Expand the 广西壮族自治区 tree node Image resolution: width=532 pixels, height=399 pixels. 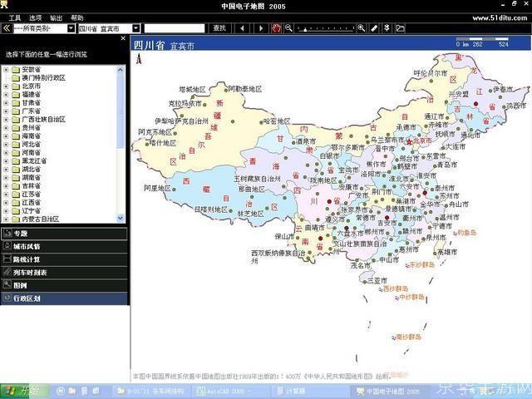(6, 120)
